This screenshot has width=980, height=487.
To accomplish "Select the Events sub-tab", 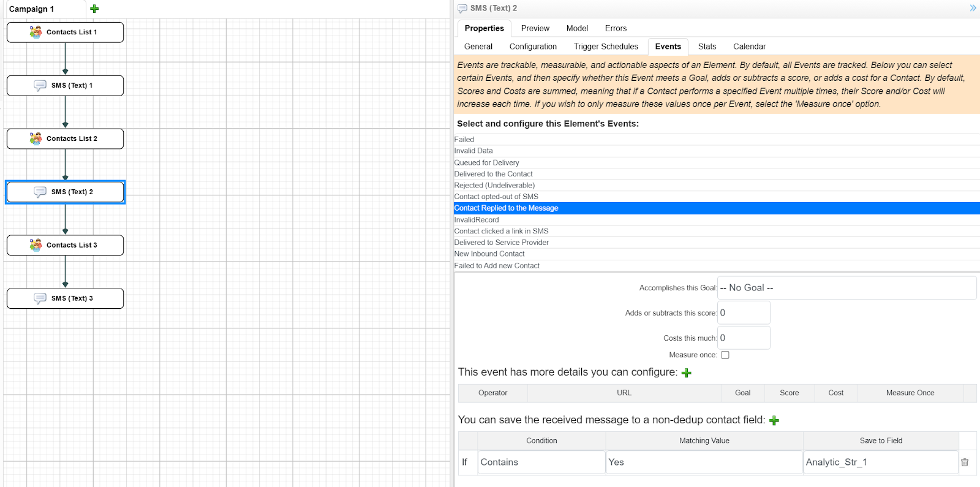I will (x=668, y=47).
